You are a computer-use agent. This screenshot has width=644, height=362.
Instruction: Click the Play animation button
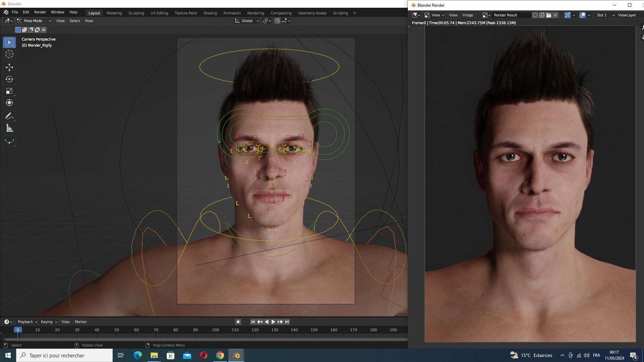273,322
